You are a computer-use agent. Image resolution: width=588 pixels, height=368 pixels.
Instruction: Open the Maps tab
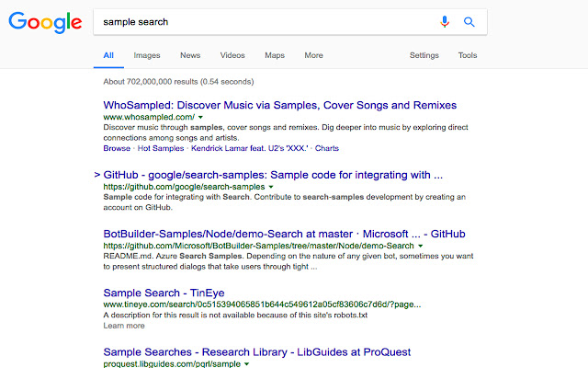tap(275, 55)
